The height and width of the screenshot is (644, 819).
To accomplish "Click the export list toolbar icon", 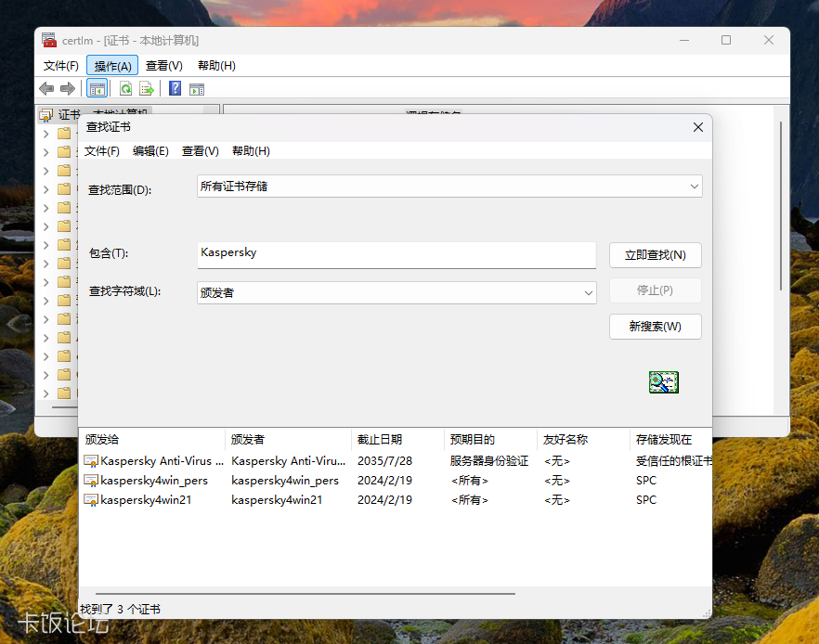I will point(147,89).
